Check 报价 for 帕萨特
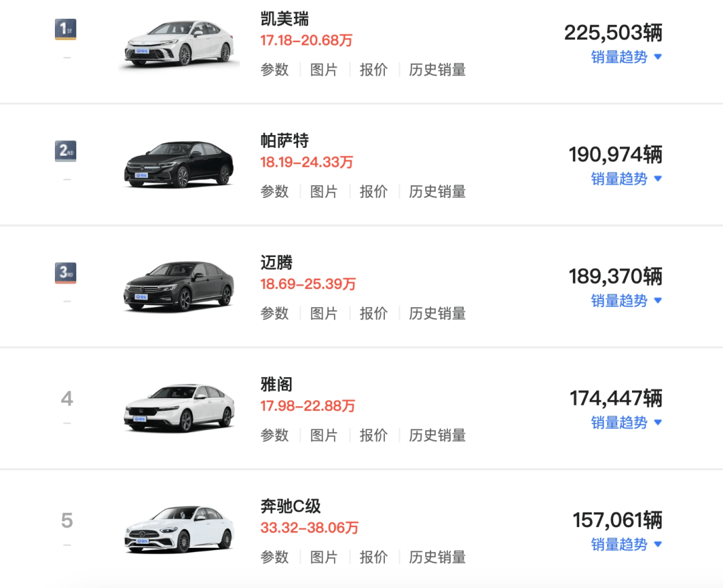 point(373,191)
